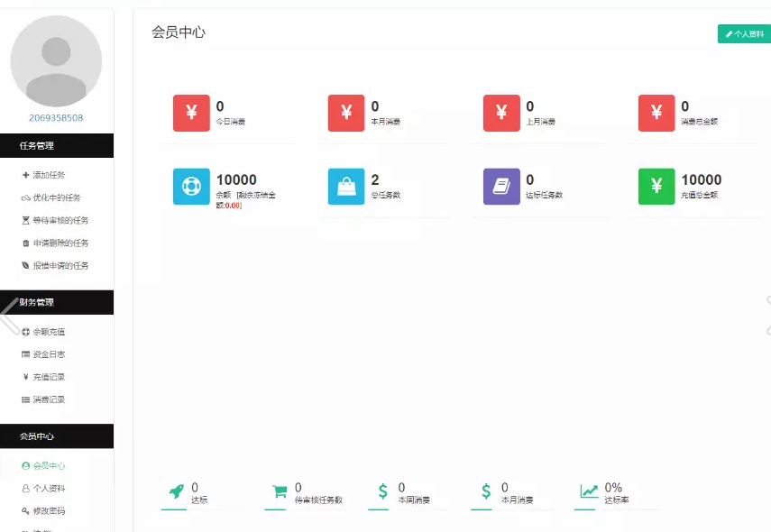Click the trash icon beside 申请删除的任务
Image resolution: width=771 pixels, height=532 pixels.
pos(25,243)
